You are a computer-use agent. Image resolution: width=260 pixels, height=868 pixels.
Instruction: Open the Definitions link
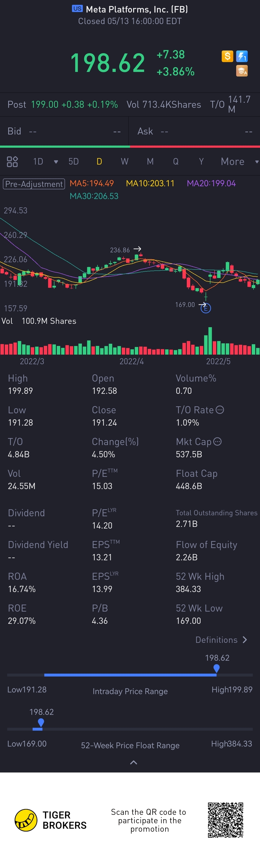coord(221,640)
